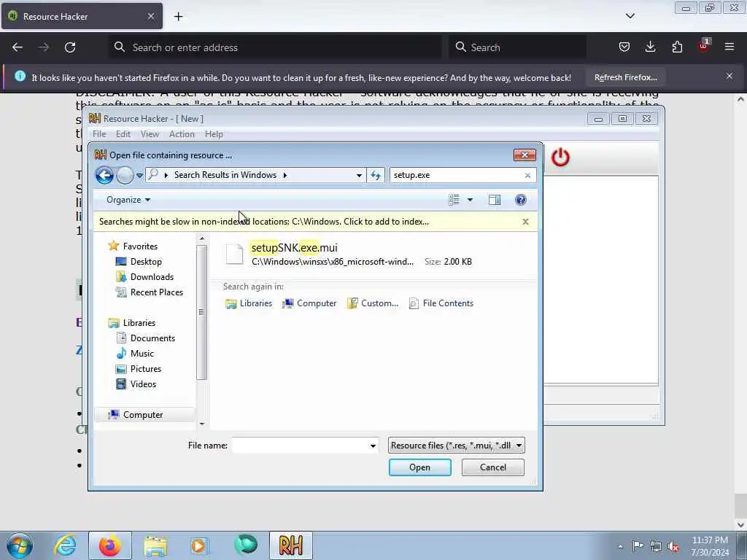Open the Organize menu
This screenshot has width=747, height=560.
pyautogui.click(x=128, y=200)
